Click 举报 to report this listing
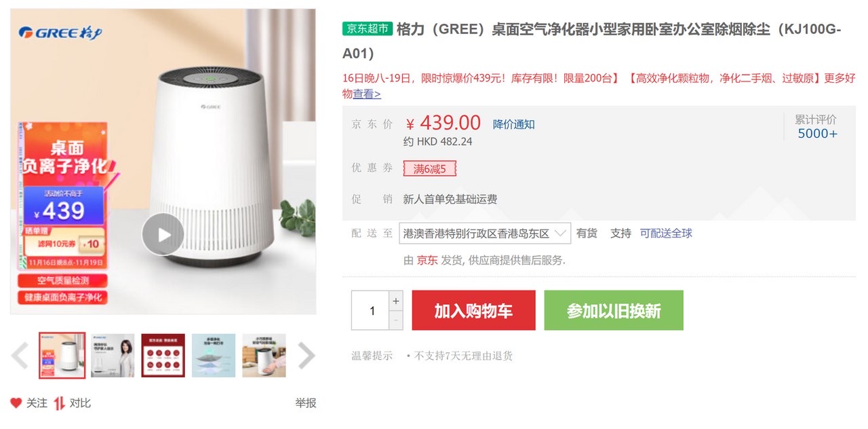The width and height of the screenshot is (868, 429). coord(304,402)
